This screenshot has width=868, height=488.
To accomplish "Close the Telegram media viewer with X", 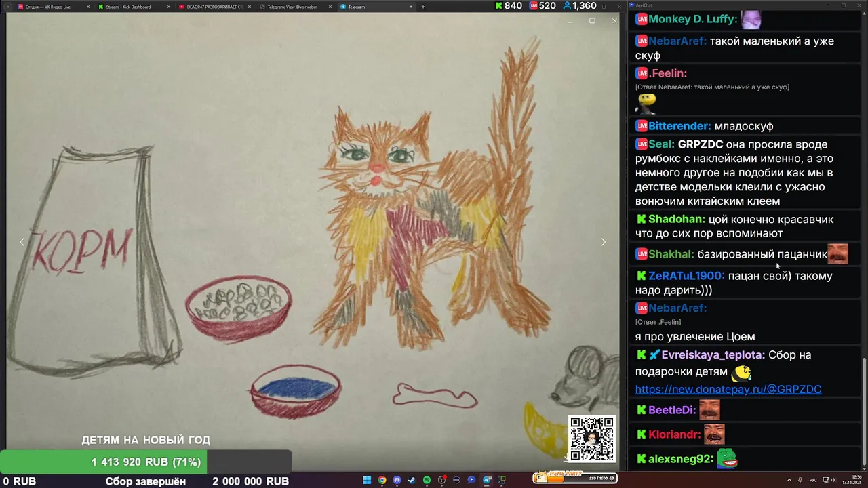I will tap(614, 21).
